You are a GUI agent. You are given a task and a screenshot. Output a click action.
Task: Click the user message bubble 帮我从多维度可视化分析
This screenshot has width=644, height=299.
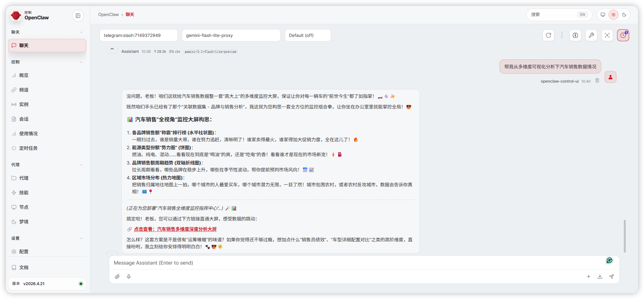pyautogui.click(x=550, y=66)
